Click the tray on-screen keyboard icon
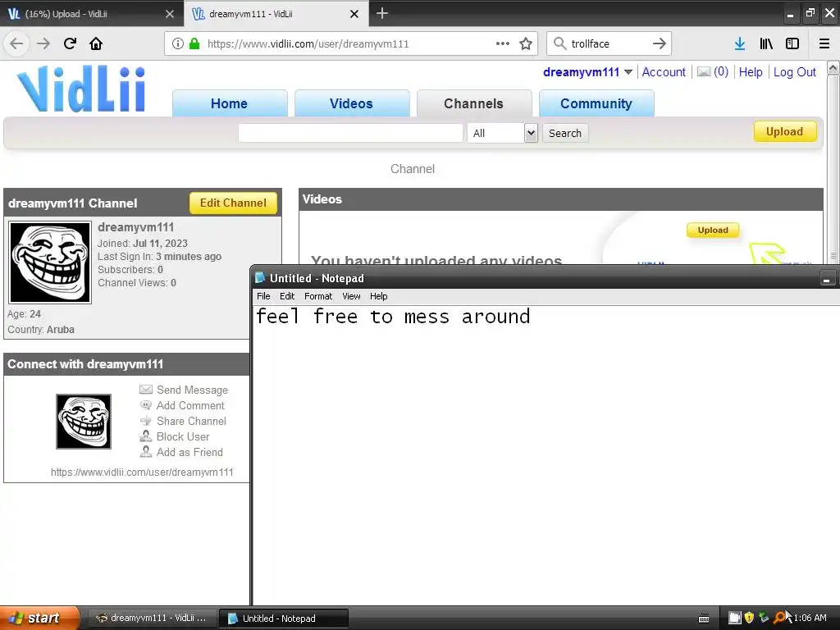This screenshot has height=630, width=840. [x=704, y=619]
